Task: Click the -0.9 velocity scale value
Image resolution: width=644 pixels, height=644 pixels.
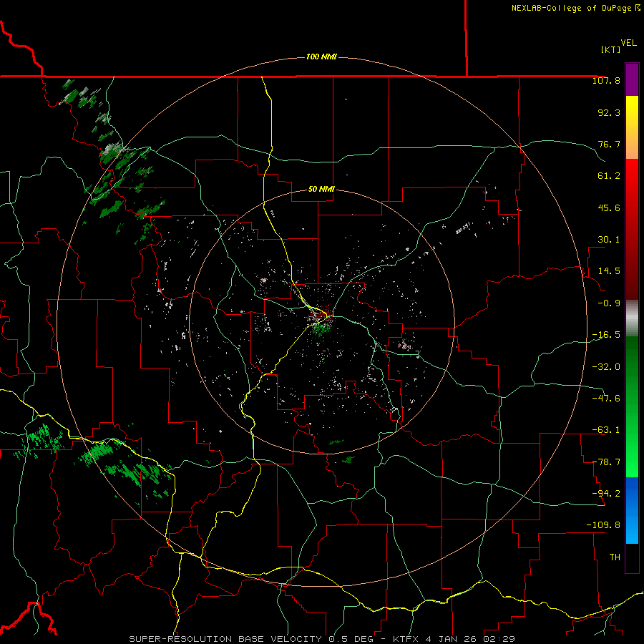Action: point(609,303)
